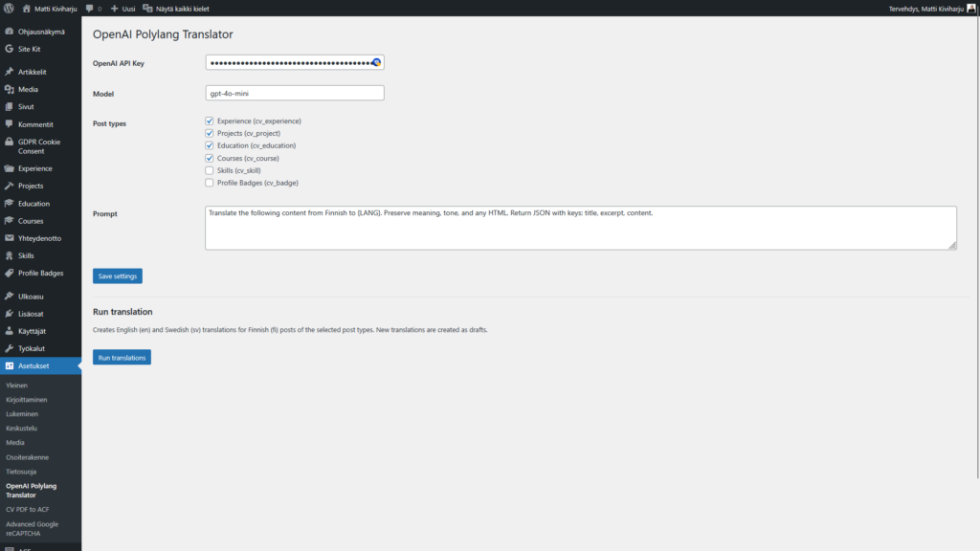This screenshot has width=980, height=551.
Task: Uncheck the Experience (cv_experience) checkbox
Action: [x=210, y=121]
